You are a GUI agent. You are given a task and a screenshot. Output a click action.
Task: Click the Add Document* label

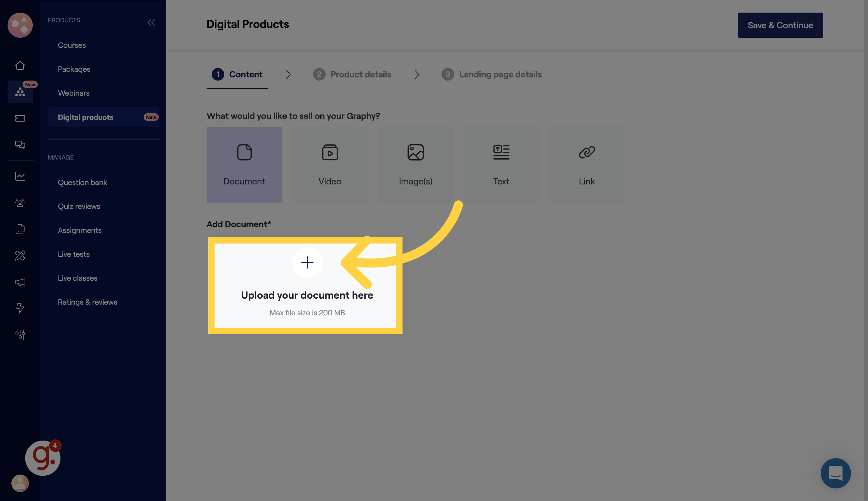(239, 224)
